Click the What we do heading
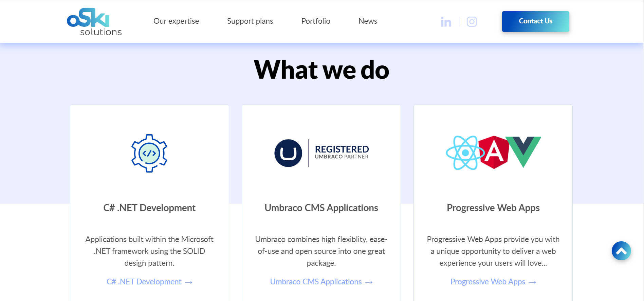The image size is (644, 301). click(x=321, y=70)
